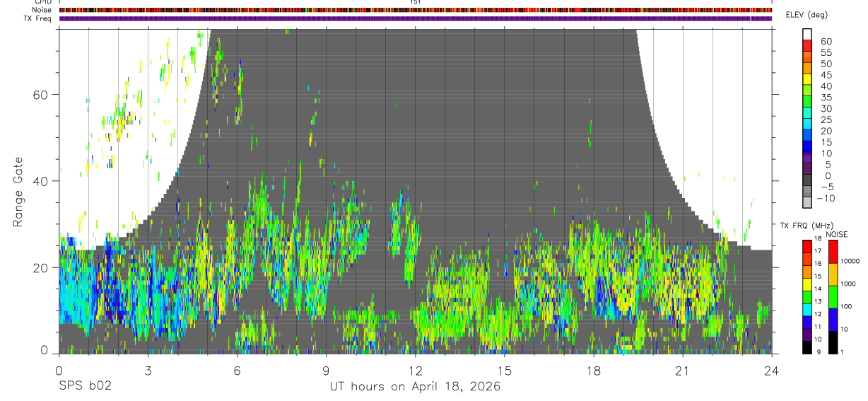Click the multicolored Noise strip above plot

[x=416, y=10]
